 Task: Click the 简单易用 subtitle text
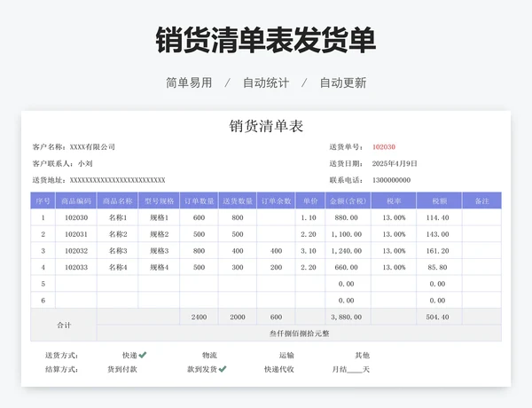(189, 82)
